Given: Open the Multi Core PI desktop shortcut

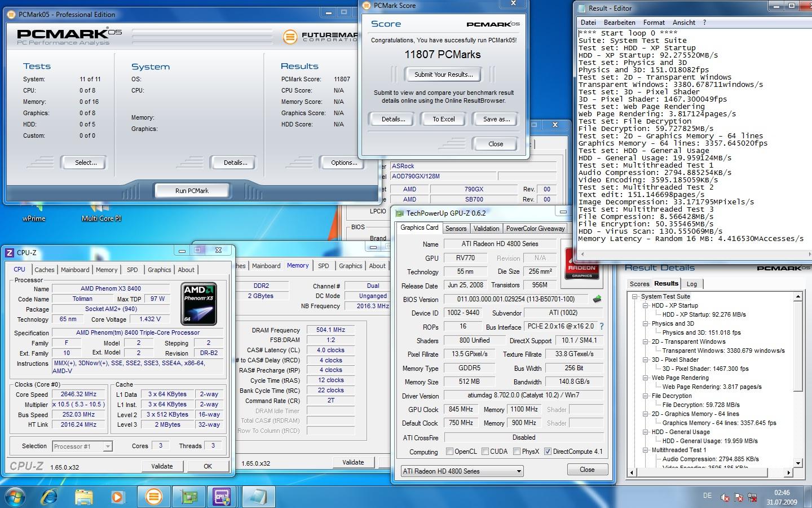Looking at the screenshot, I should 101,213.
